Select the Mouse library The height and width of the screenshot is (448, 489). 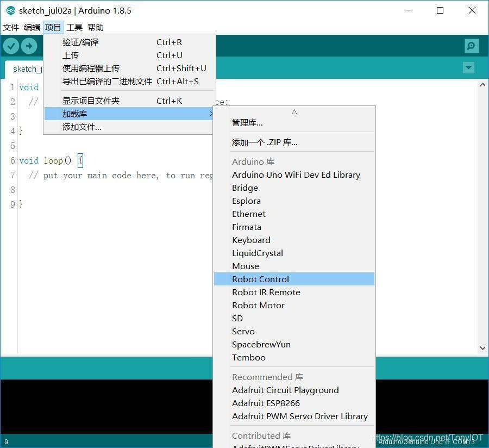pos(294,266)
